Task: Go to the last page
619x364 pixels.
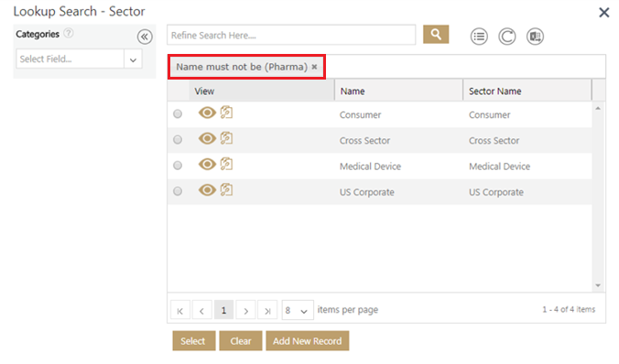Action: point(267,310)
